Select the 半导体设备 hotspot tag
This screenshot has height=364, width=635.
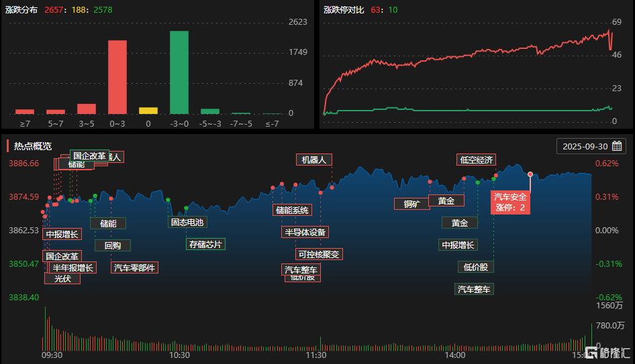coord(304,232)
